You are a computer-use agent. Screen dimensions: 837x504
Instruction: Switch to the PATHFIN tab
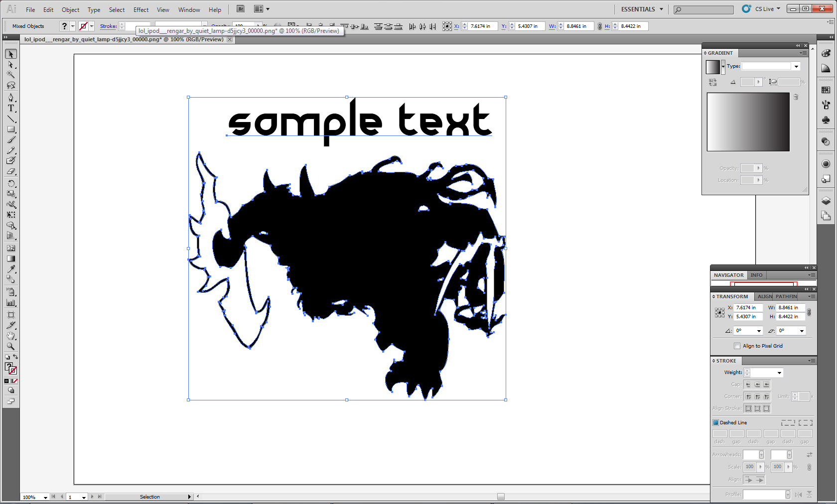[786, 296]
